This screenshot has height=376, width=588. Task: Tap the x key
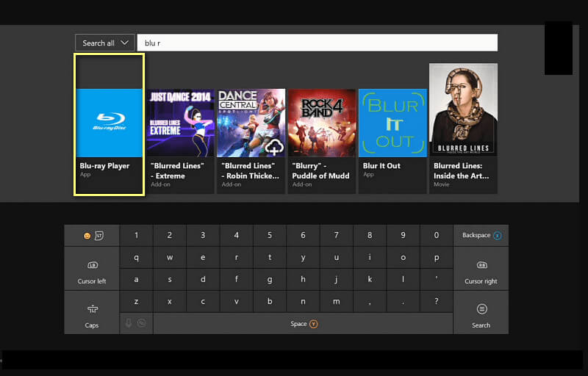[170, 302]
